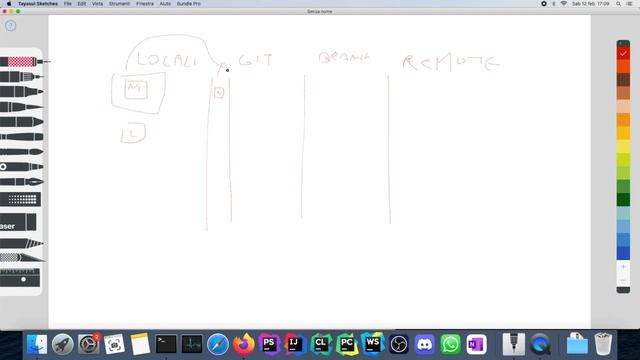Open the Tayasui Sketches app menu
This screenshot has height=360, width=640.
pos(38,4)
